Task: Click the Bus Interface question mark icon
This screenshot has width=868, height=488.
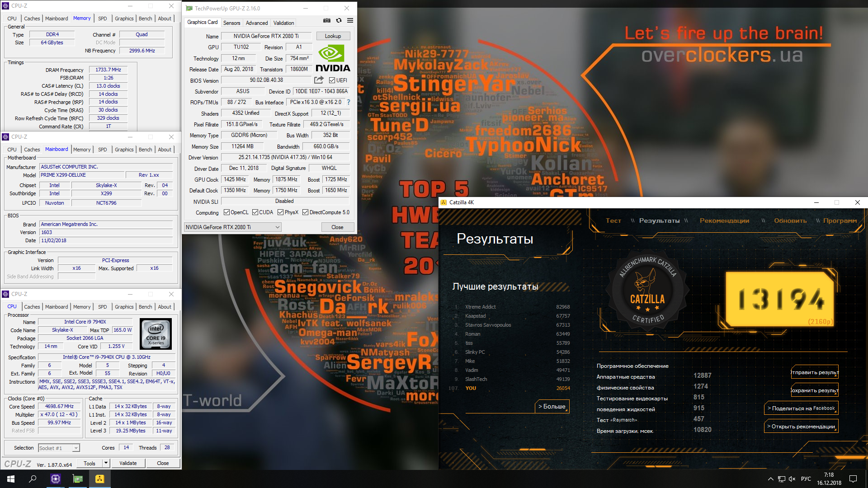Action: tap(349, 102)
